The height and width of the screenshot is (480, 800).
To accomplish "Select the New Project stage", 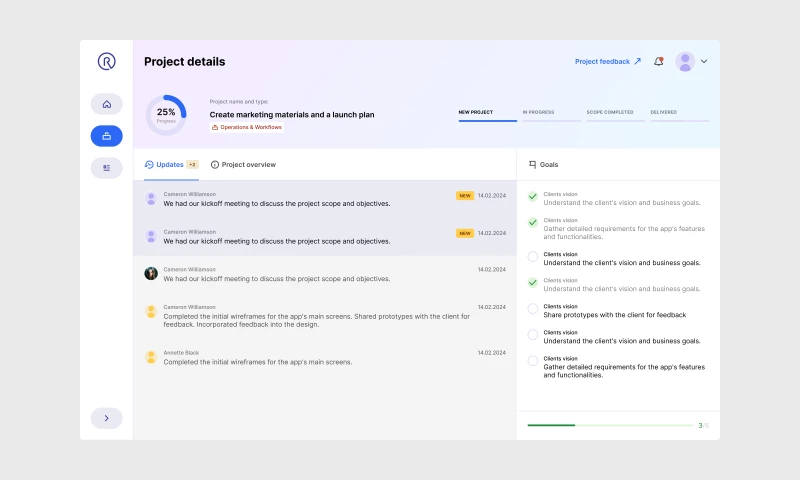I will tap(488, 115).
